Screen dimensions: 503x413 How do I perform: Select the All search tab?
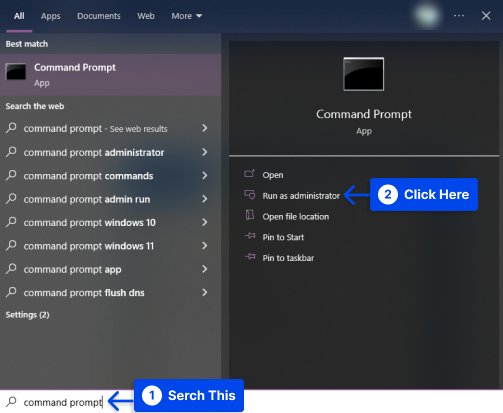tap(19, 16)
